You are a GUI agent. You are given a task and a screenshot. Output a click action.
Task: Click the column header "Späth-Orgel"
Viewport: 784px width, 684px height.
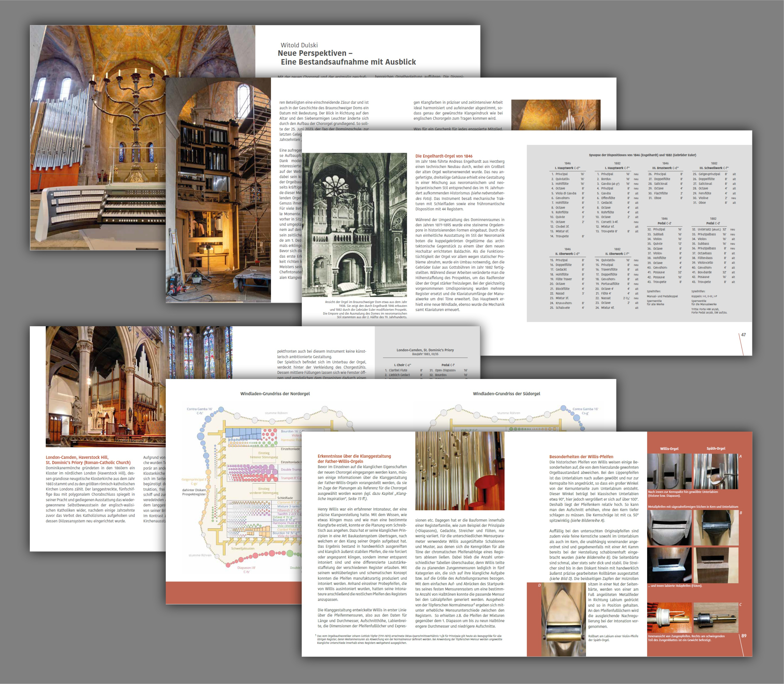(x=716, y=448)
